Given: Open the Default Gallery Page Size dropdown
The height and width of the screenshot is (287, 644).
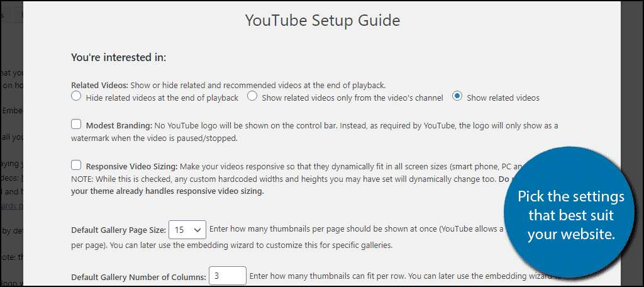Looking at the screenshot, I should coord(187,230).
